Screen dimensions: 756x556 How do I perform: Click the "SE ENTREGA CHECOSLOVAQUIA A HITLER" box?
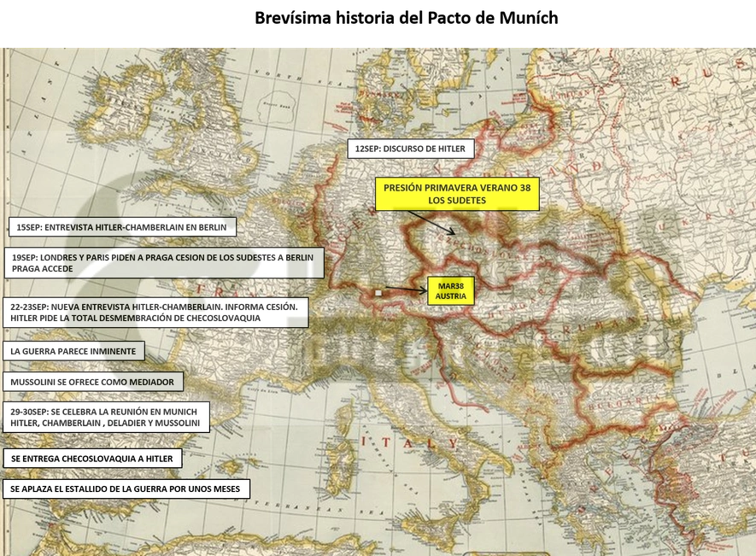click(92, 459)
